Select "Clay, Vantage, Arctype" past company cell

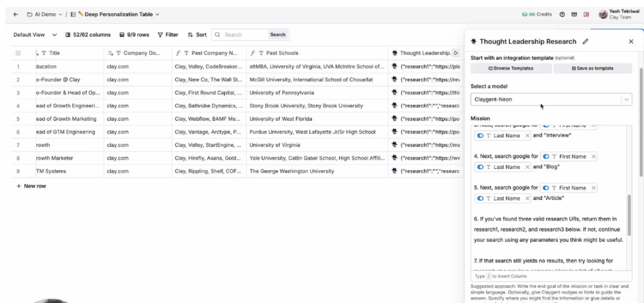point(209,132)
